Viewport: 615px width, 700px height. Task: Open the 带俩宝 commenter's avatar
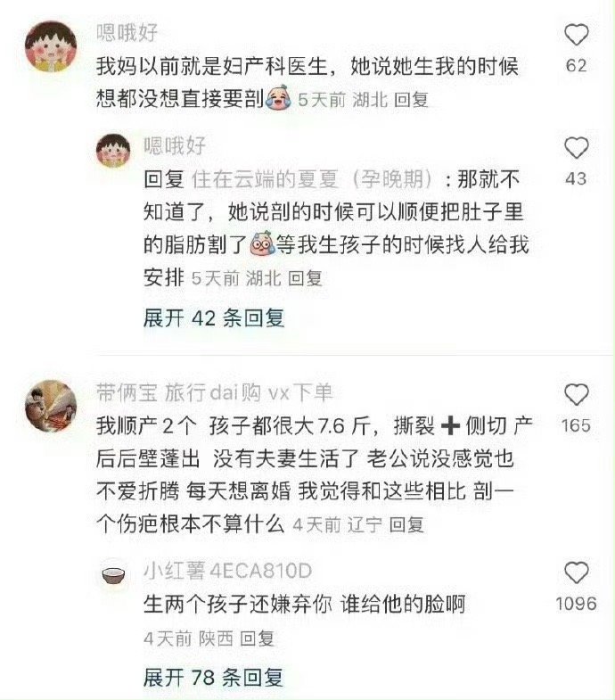pos(51,407)
